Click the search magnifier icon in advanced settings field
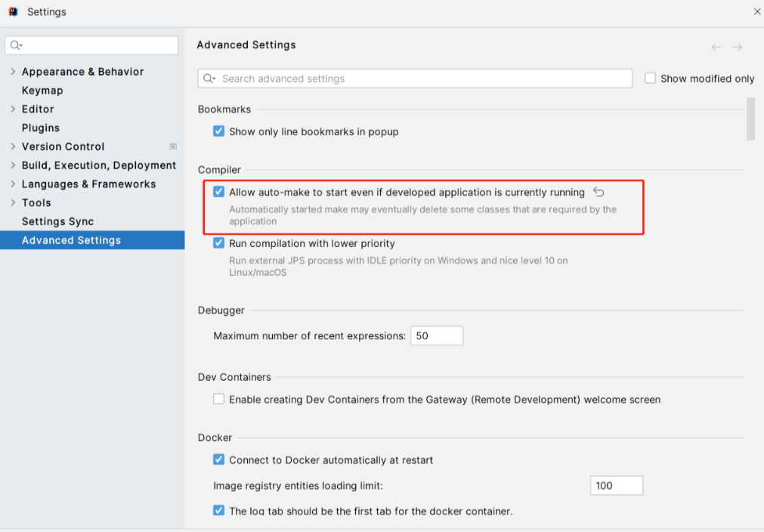Screen dimensions: 764x532 209,79
